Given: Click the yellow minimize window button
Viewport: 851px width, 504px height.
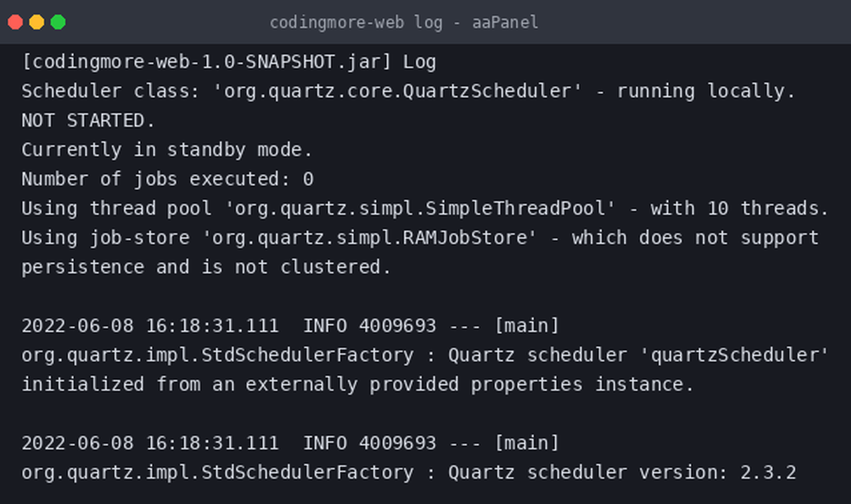Looking at the screenshot, I should [37, 22].
